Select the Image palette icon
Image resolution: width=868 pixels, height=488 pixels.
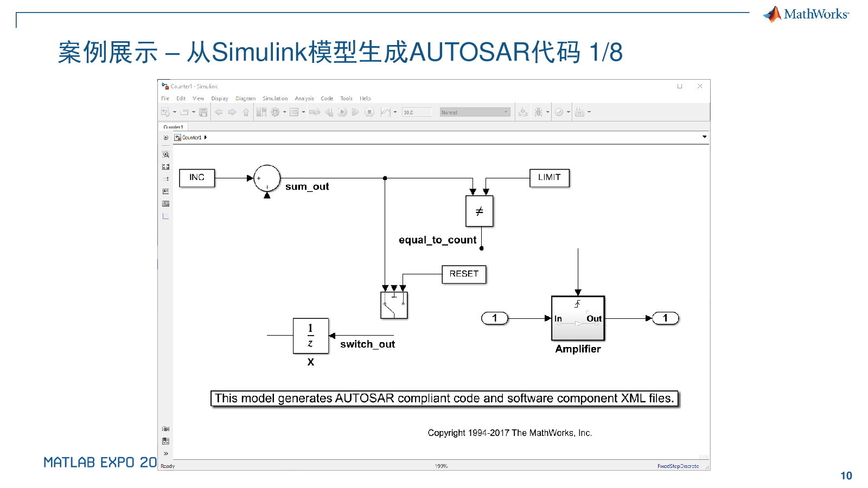pyautogui.click(x=165, y=204)
